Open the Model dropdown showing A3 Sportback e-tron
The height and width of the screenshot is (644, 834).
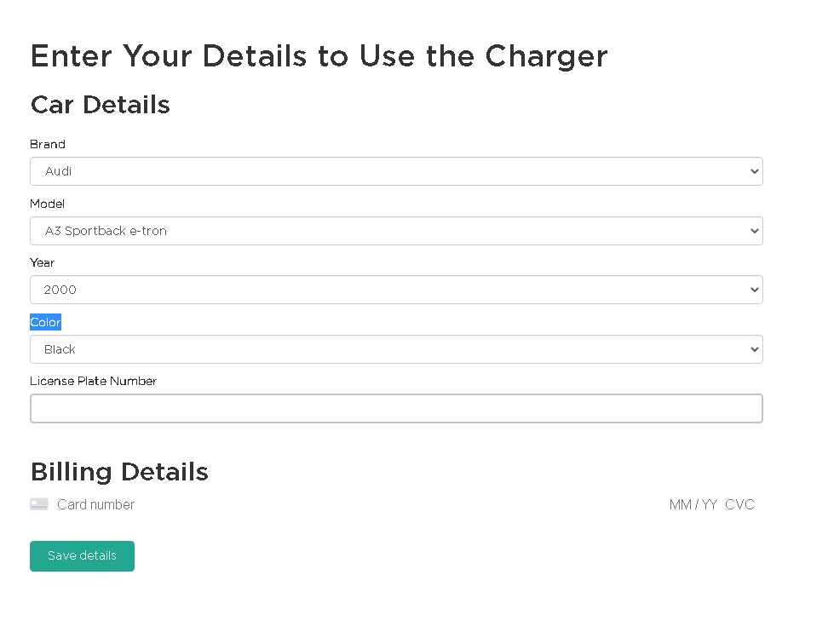click(x=396, y=231)
